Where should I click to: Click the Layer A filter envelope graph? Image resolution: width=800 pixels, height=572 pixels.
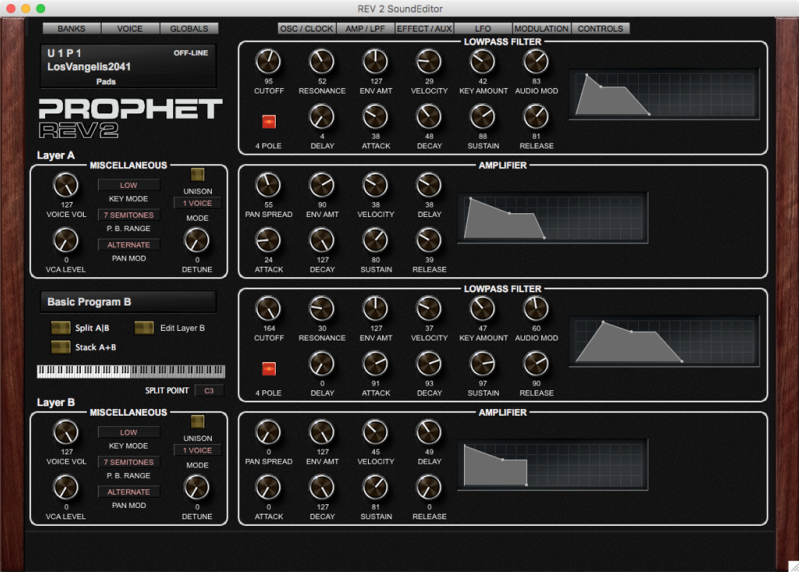tap(662, 95)
